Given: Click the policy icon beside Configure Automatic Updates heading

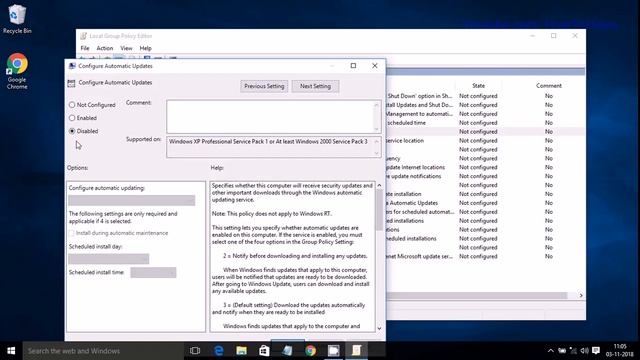Looking at the screenshot, I should tap(71, 83).
